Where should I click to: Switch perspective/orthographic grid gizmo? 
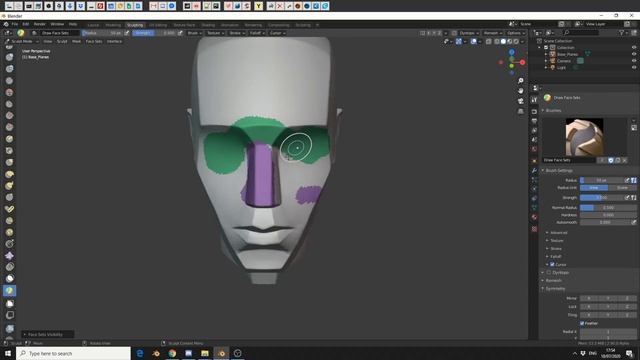point(520,111)
